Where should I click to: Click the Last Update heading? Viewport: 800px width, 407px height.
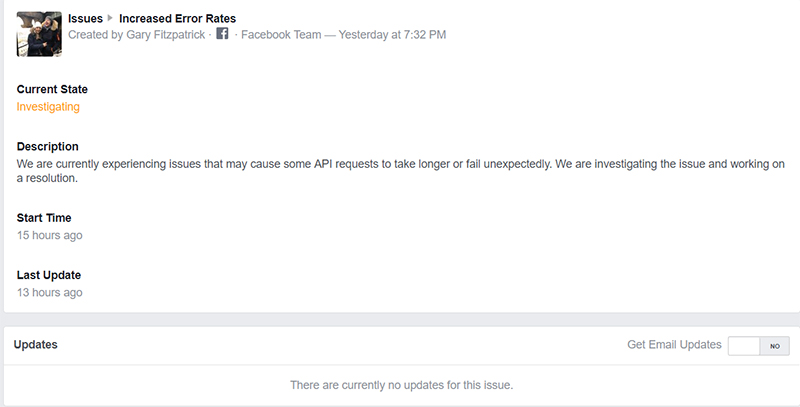click(x=48, y=275)
